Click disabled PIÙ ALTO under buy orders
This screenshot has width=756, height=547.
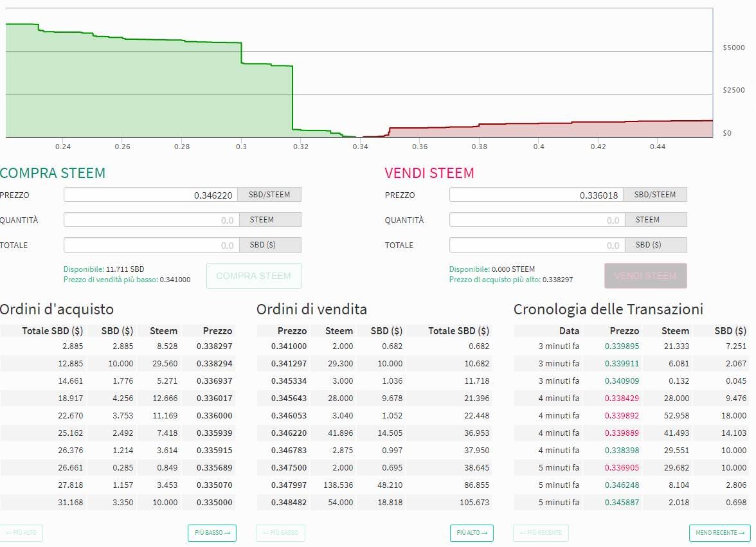click(21, 533)
